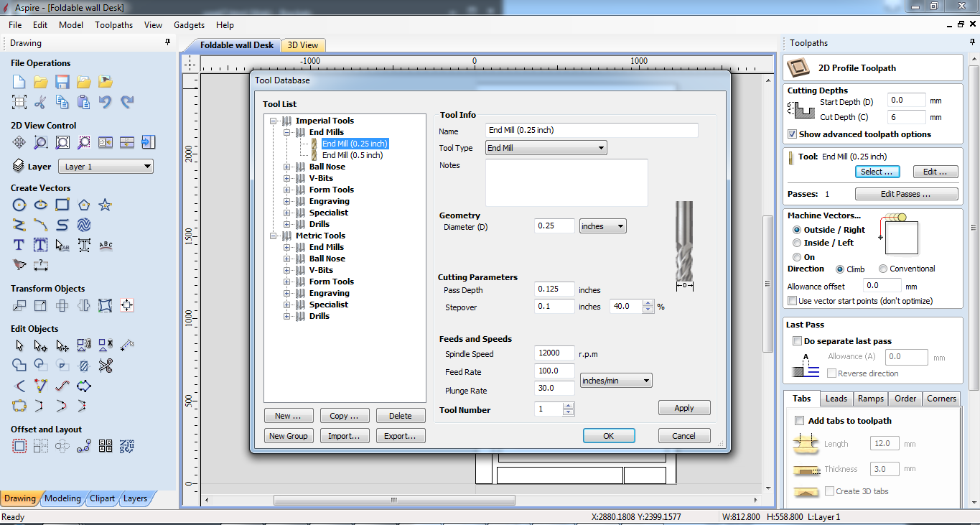Click the Weld vectors icon
Image resolution: width=980 pixels, height=525 pixels.
(x=19, y=366)
